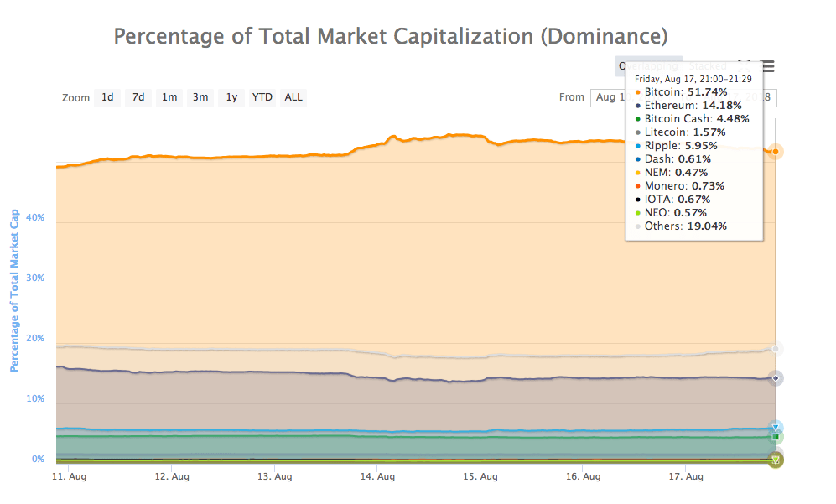Click the orange Bitcoin dominance line
Image resolution: width=836 pixels, height=504 pixels.
[252, 156]
